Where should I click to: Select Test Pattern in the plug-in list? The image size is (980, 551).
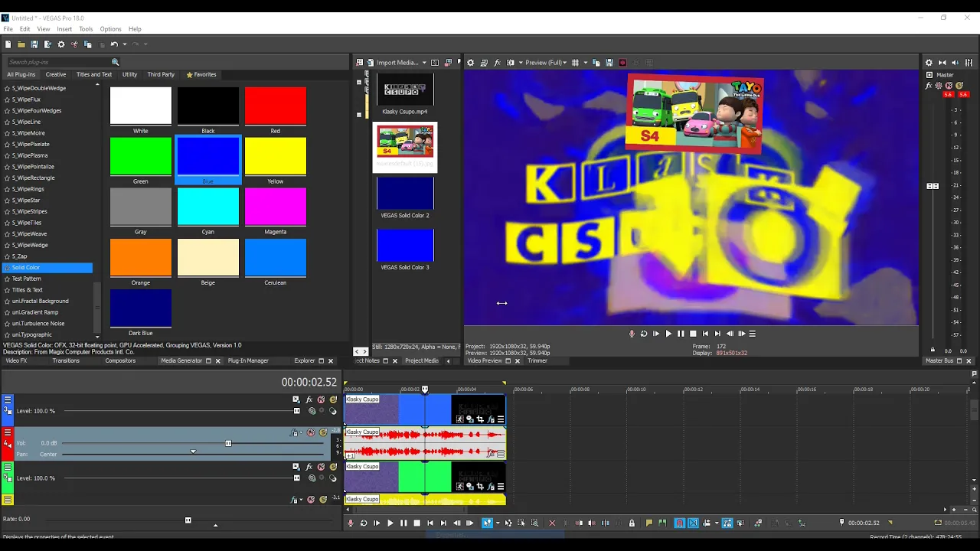pyautogui.click(x=26, y=279)
